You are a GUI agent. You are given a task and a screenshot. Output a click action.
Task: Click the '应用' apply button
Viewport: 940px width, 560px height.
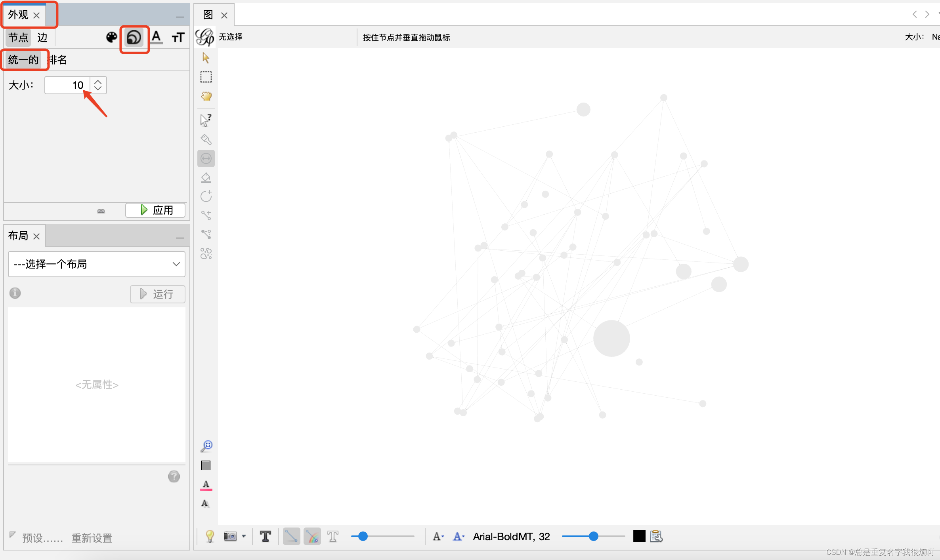155,210
